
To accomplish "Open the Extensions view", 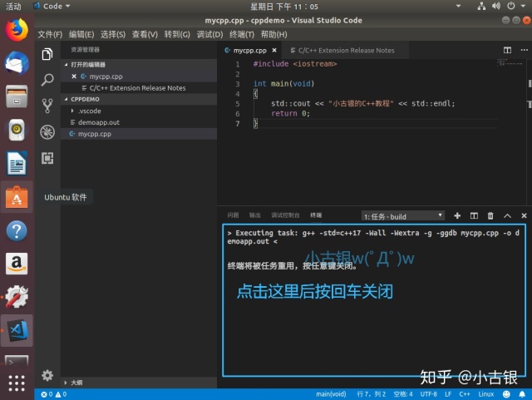I will pyautogui.click(x=47, y=158).
